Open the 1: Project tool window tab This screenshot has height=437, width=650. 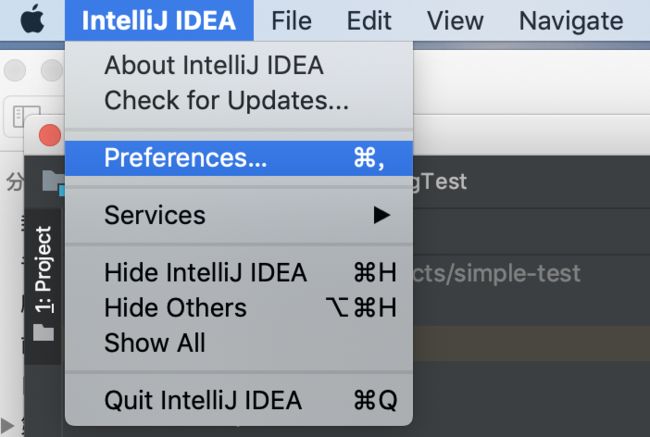[43, 269]
